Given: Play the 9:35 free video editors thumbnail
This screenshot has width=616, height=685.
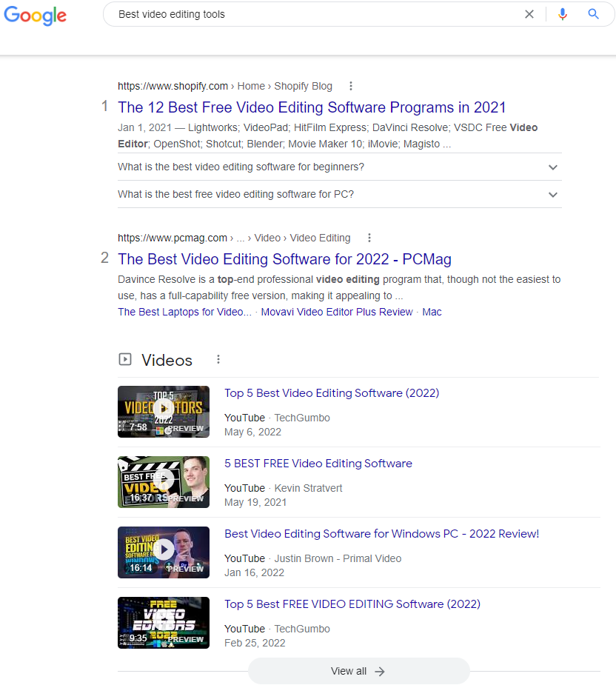Looking at the screenshot, I should 164,623.
